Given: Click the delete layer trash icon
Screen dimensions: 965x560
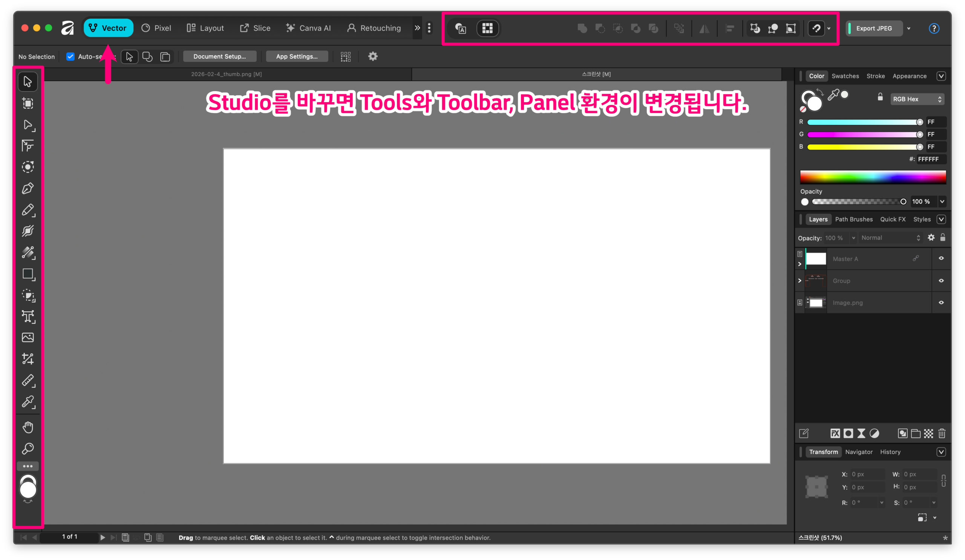Looking at the screenshot, I should 942,433.
